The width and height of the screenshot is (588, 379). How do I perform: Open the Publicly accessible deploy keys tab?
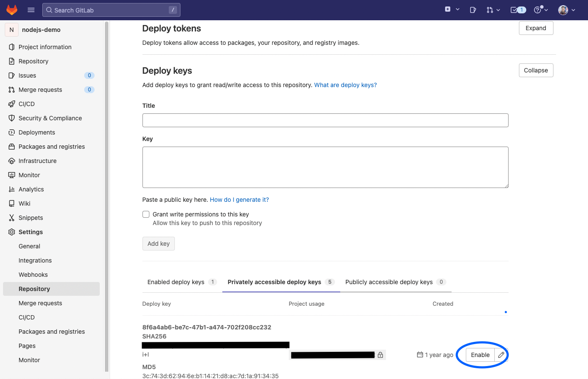(x=389, y=282)
